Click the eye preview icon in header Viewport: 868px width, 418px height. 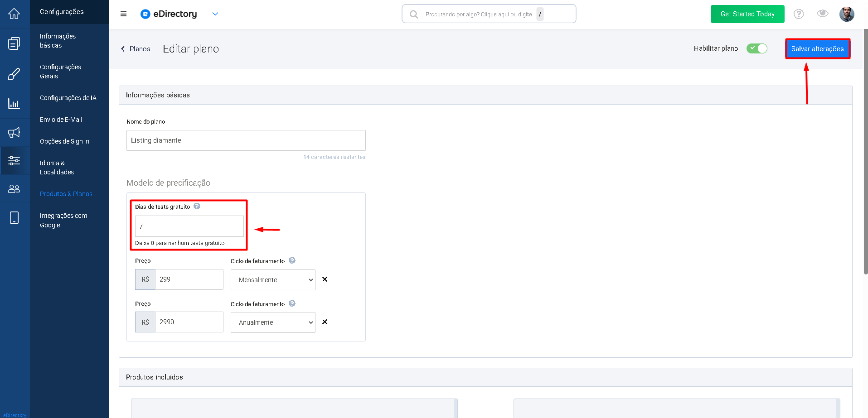[x=823, y=14]
